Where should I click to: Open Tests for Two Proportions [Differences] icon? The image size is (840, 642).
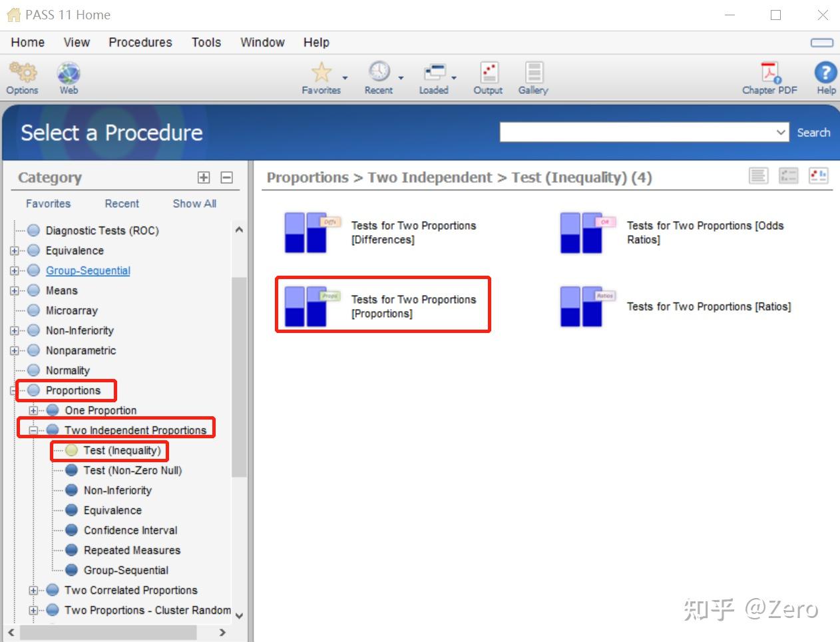coord(312,233)
